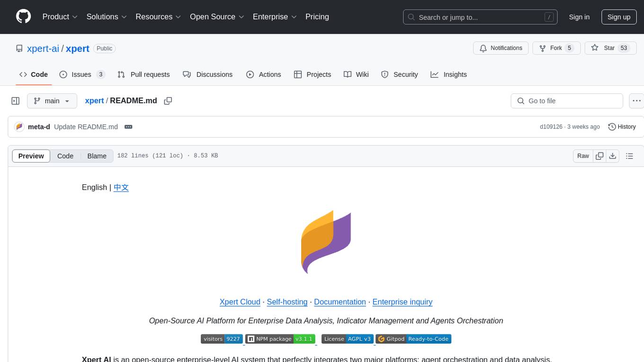Switch to the Wiki tab

(356, 74)
